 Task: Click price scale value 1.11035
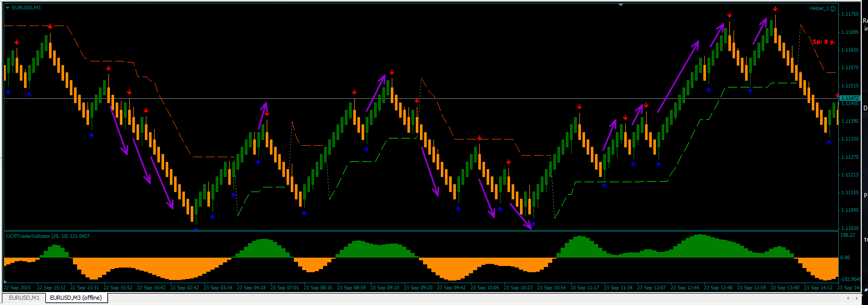point(850,228)
